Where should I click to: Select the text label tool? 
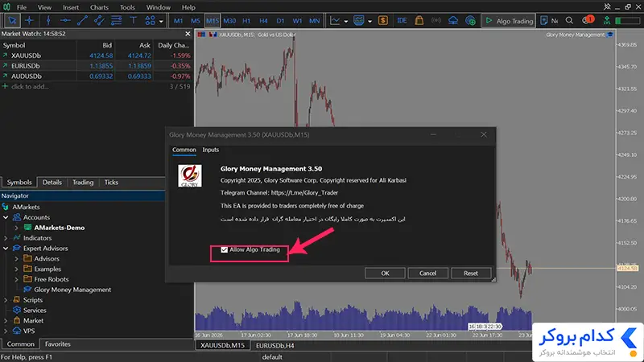(133, 21)
